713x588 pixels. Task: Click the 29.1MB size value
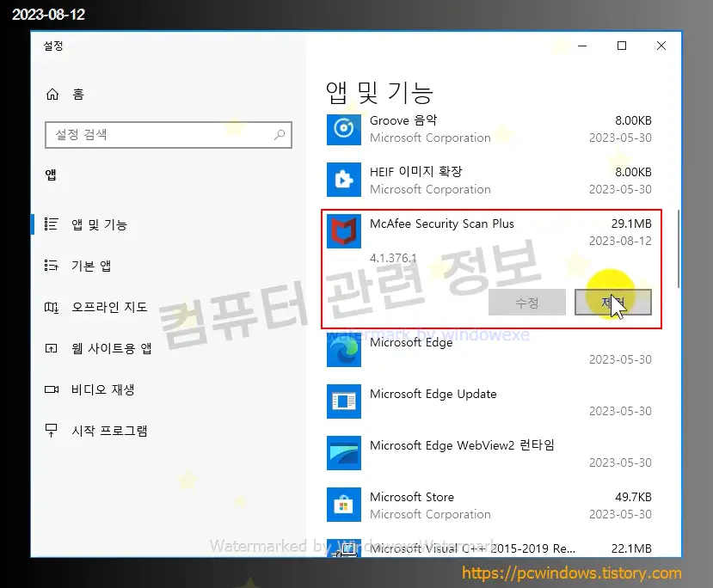[631, 224]
